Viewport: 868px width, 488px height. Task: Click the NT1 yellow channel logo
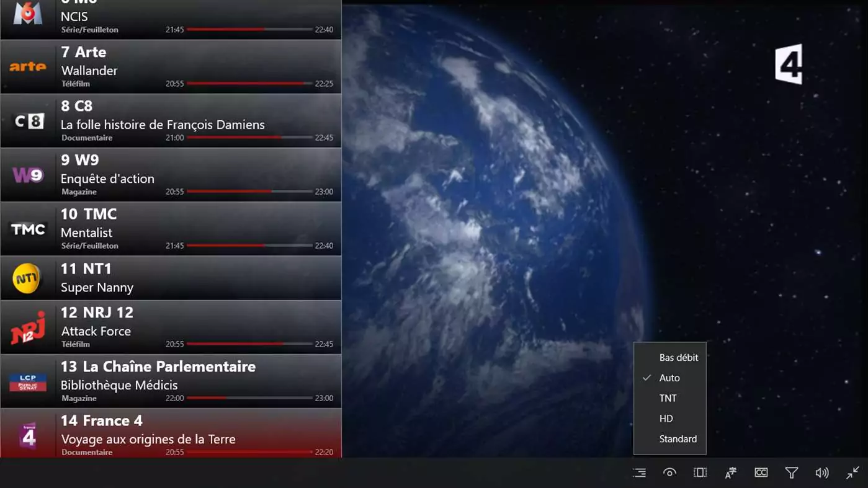point(27,278)
